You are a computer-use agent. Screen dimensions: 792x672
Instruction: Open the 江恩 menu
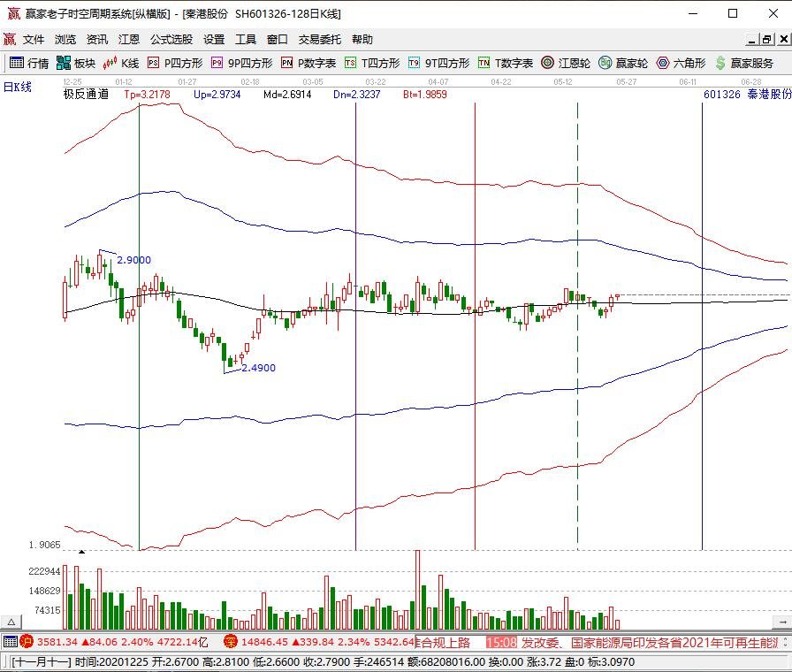(x=129, y=40)
